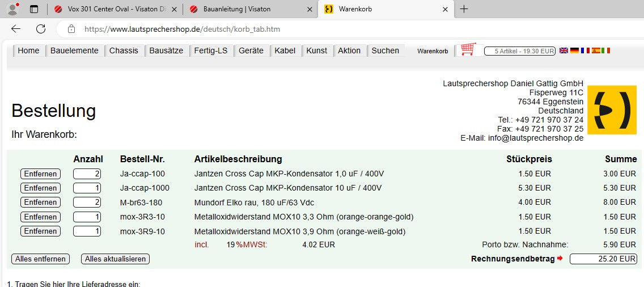Screen dimensions: 644x287
Task: Select the Italian flag language icon
Action: pyautogui.click(x=606, y=50)
